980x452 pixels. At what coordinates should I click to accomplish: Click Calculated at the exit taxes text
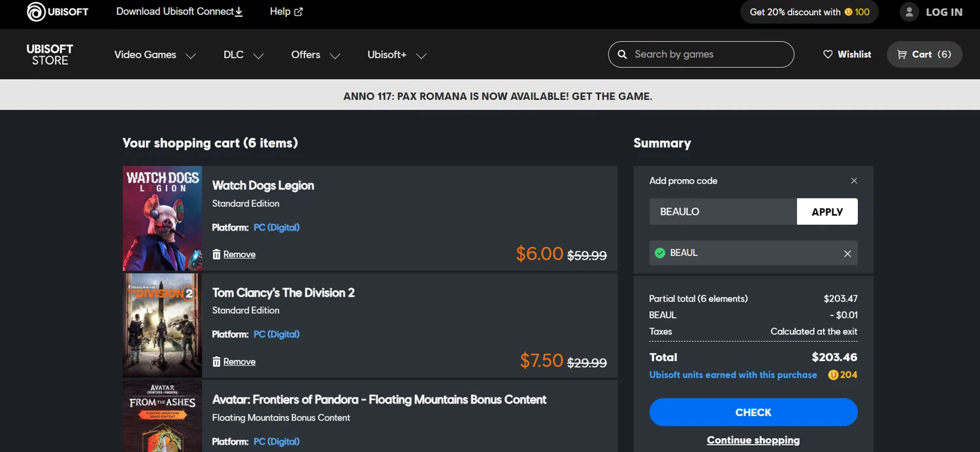coord(814,331)
